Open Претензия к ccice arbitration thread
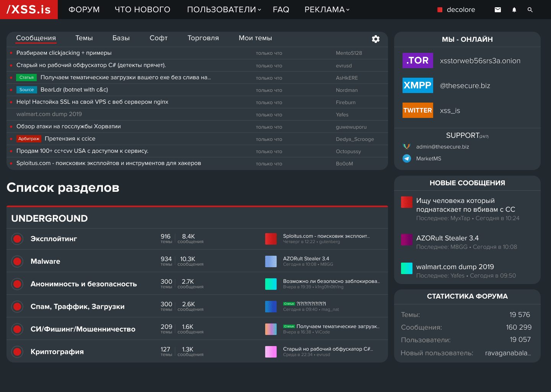Viewport: 551px width, 392px height. click(x=70, y=139)
